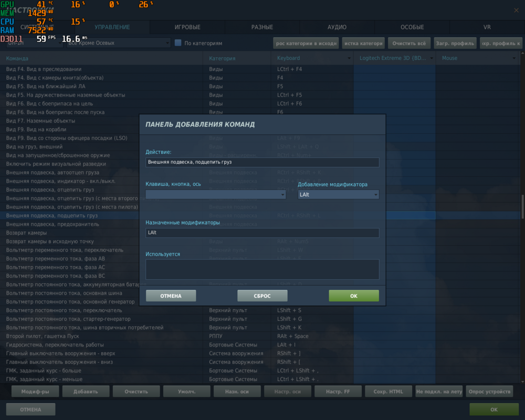The height and width of the screenshot is (420, 525).
Task: Toggle the По категориям checkbox
Action: point(178,43)
